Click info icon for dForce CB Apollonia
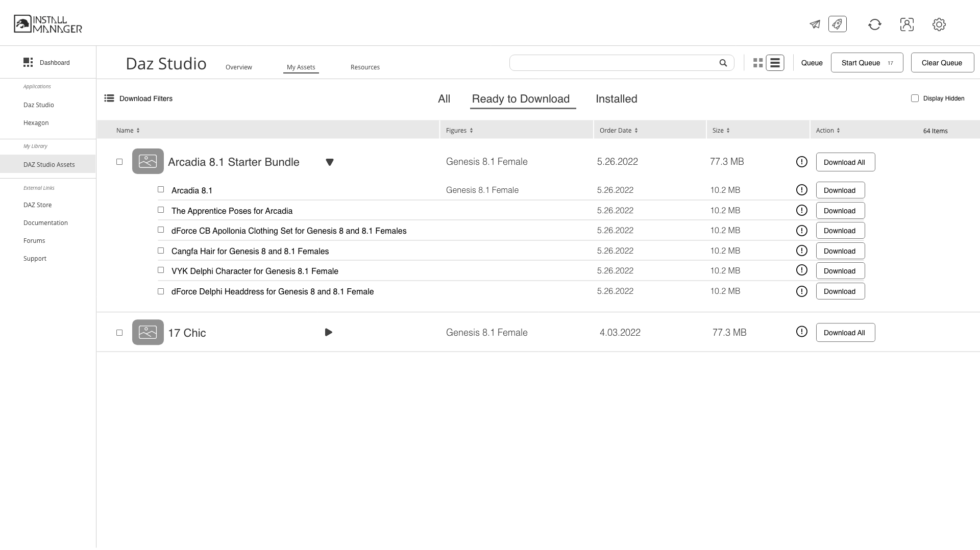Image resolution: width=980 pixels, height=550 pixels. click(802, 231)
